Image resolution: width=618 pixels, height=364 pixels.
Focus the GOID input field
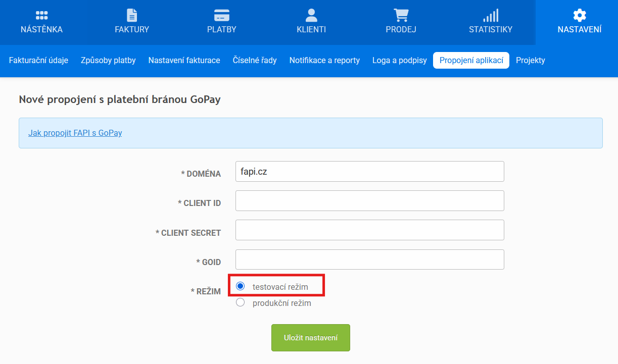pos(370,259)
